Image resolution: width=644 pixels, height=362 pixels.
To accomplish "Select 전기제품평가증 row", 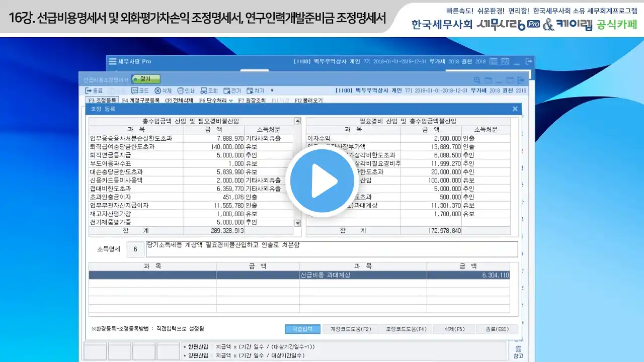I will [x=191, y=222].
